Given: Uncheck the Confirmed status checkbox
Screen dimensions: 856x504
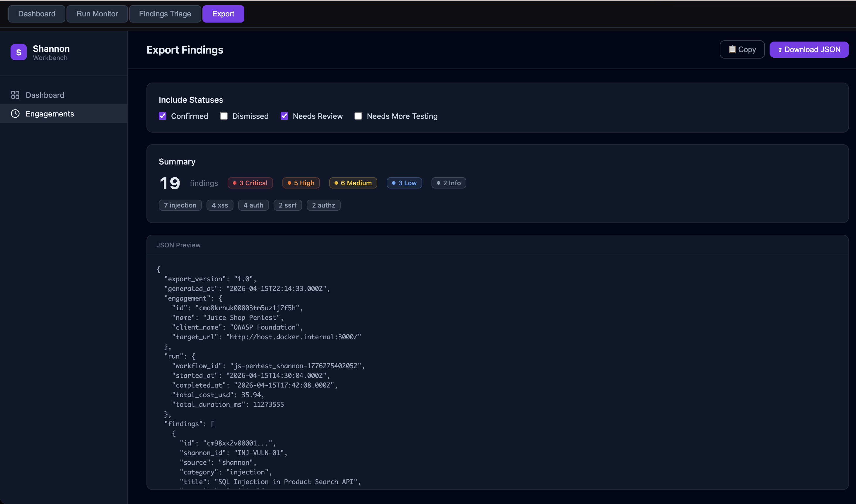Looking at the screenshot, I should click(x=163, y=116).
